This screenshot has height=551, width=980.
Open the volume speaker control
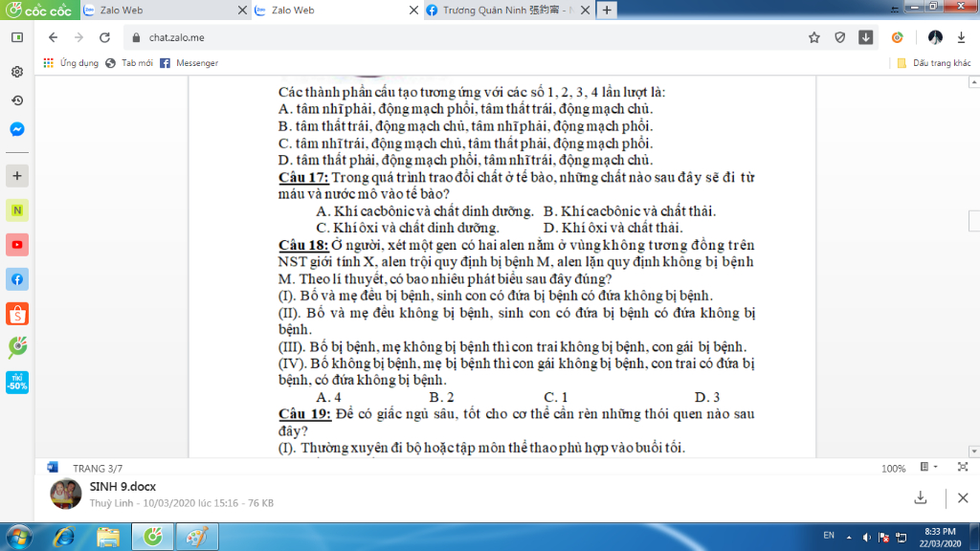pyautogui.click(x=866, y=538)
